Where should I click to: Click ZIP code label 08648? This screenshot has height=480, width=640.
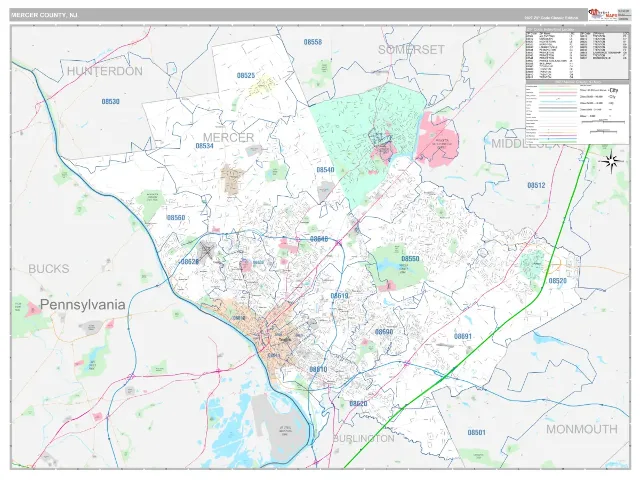click(x=319, y=239)
